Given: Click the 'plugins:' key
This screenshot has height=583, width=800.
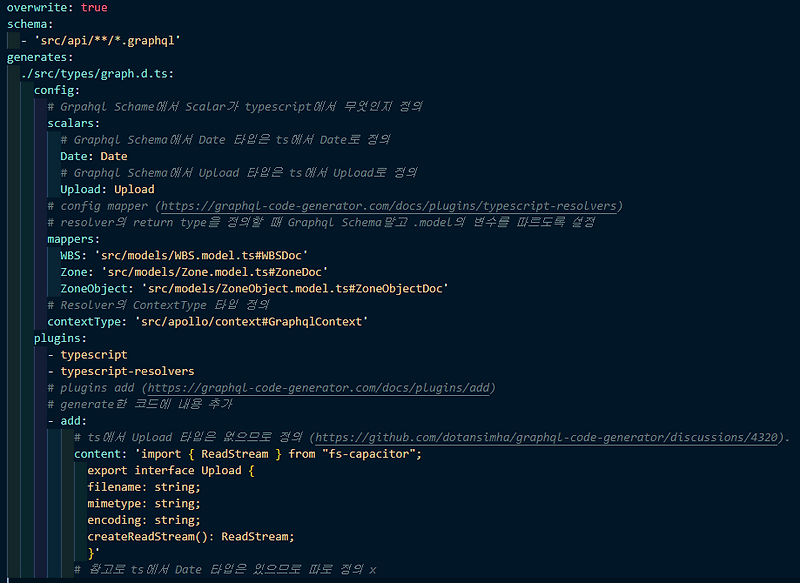Looking at the screenshot, I should pos(60,339).
